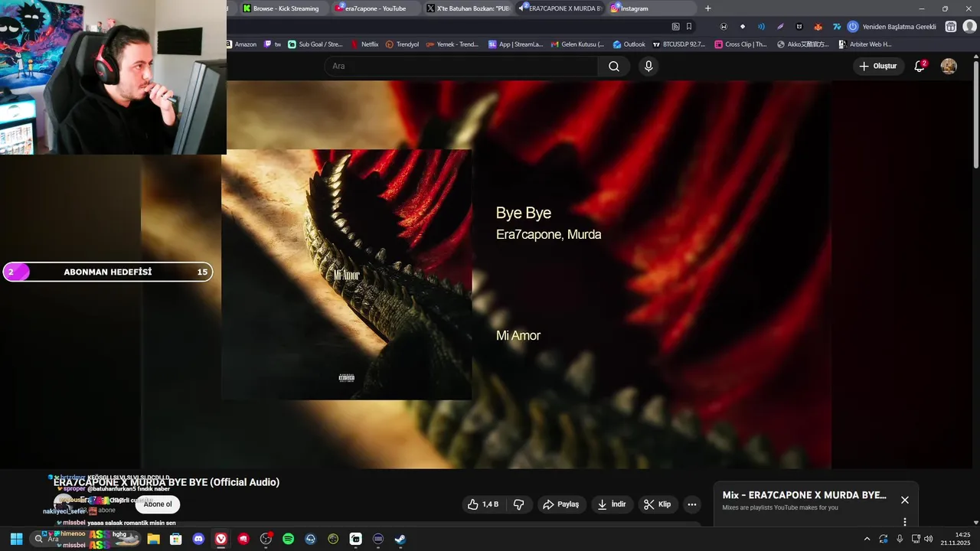Click the Oluştur create button
The width and height of the screenshot is (980, 551).
877,67
